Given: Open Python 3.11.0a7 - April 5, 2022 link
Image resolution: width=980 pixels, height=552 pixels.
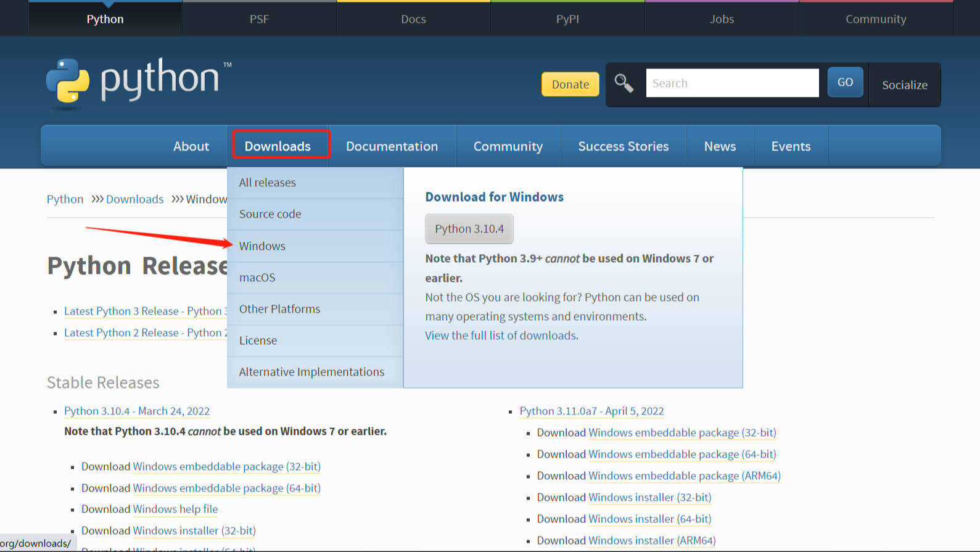Looking at the screenshot, I should [591, 411].
